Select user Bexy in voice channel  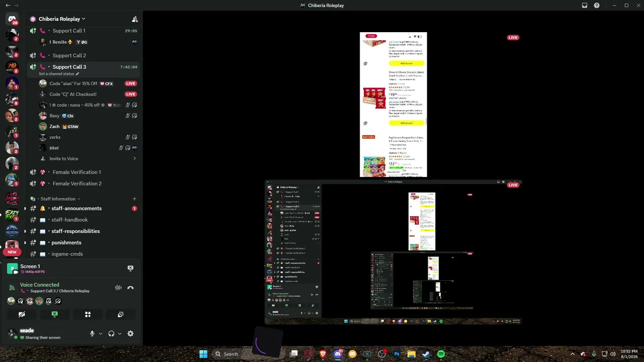[88, 116]
